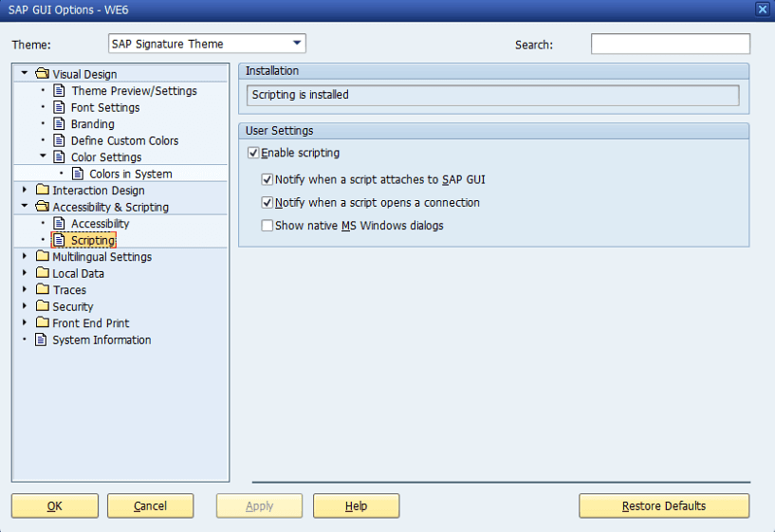Screen dimensions: 775x532
Task: Select the Scripting tree item
Action: [93, 240]
